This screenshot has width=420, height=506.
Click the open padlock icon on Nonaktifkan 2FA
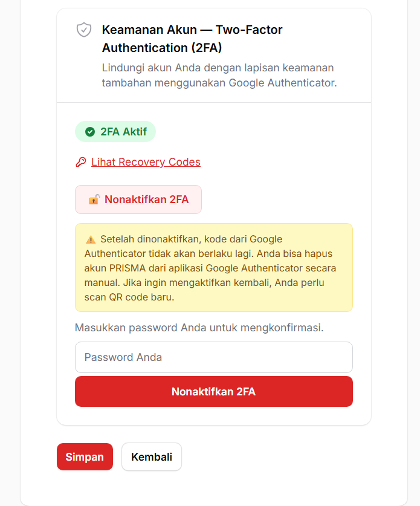pos(94,199)
